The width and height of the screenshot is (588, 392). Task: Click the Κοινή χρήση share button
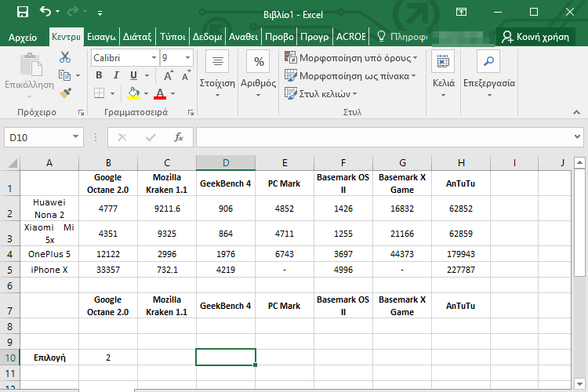point(535,37)
